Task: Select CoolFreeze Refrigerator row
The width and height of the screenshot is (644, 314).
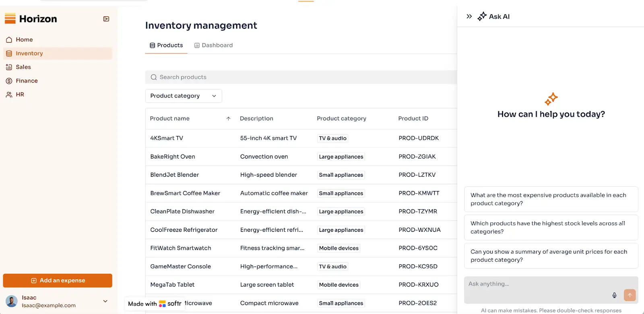Action: [x=184, y=230]
